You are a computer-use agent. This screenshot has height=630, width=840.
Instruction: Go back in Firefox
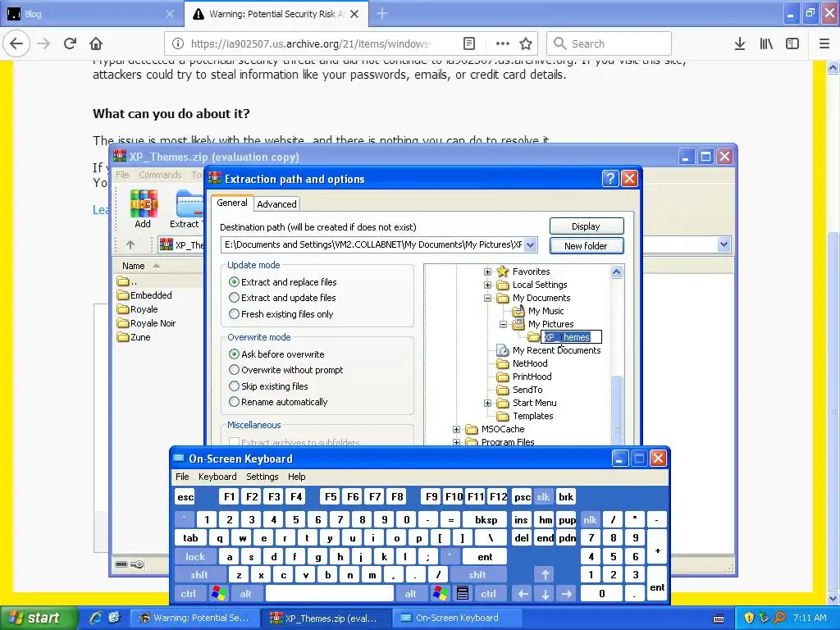pyautogui.click(x=16, y=43)
